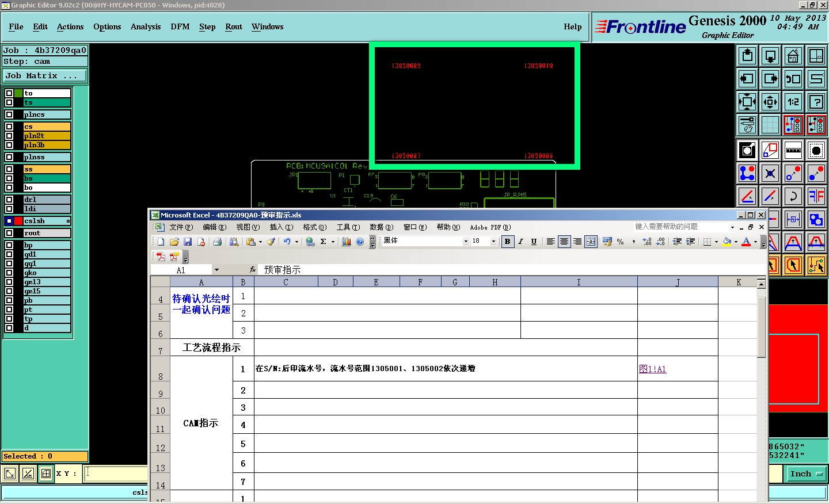Image resolution: width=829 pixels, height=504 pixels.
Task: Click the pan up icon
Action: [x=747, y=56]
